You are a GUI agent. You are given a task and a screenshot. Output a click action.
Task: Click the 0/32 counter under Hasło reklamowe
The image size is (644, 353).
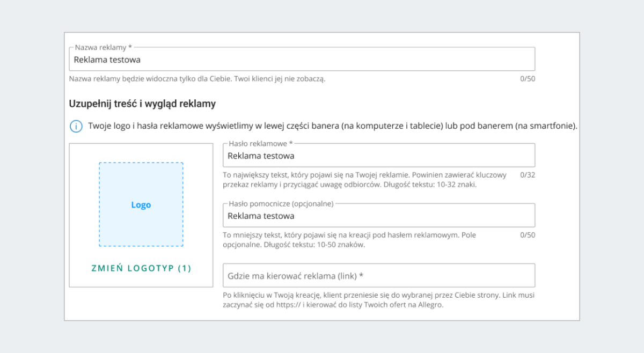click(x=528, y=175)
